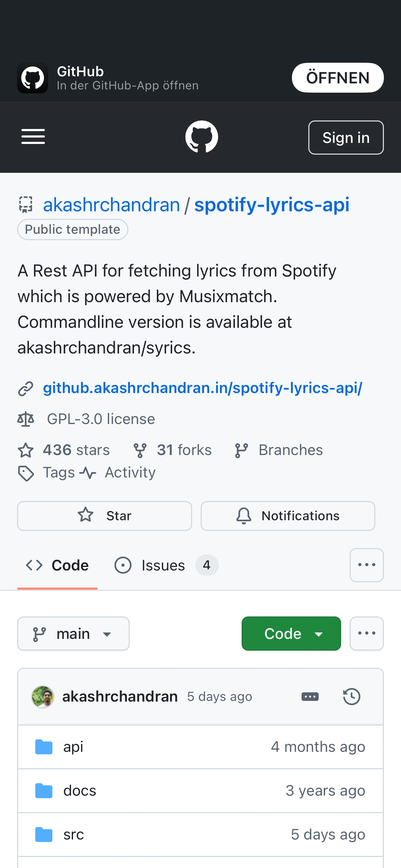The height and width of the screenshot is (868, 401).
Task: Open the api folder
Action: (x=73, y=747)
